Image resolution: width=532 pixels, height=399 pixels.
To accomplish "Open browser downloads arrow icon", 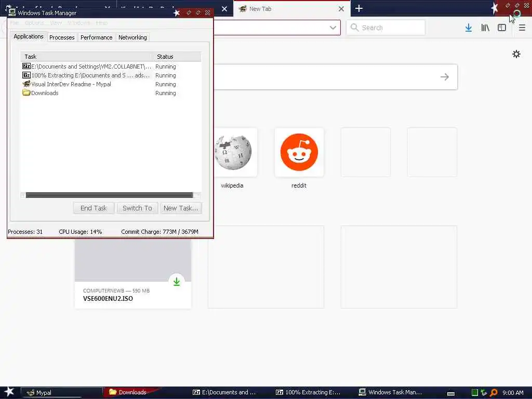I will point(468,28).
